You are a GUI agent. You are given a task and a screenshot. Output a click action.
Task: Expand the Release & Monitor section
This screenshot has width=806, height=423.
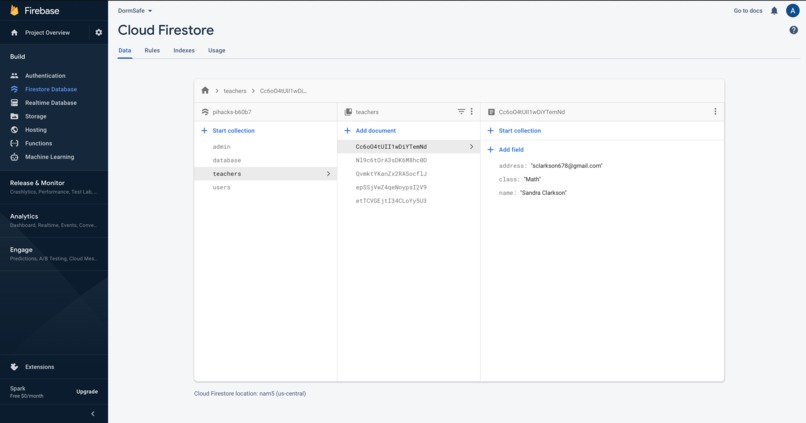tap(54, 187)
